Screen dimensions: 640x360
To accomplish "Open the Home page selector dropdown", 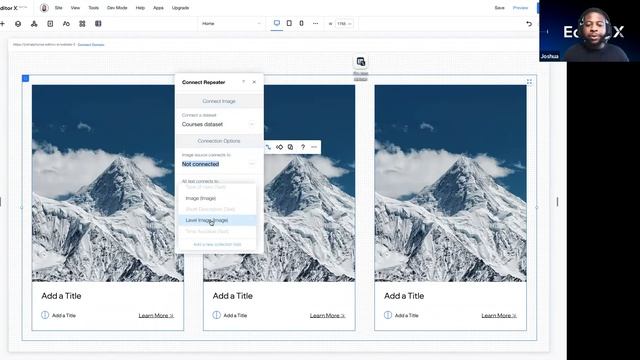I will click(231, 24).
